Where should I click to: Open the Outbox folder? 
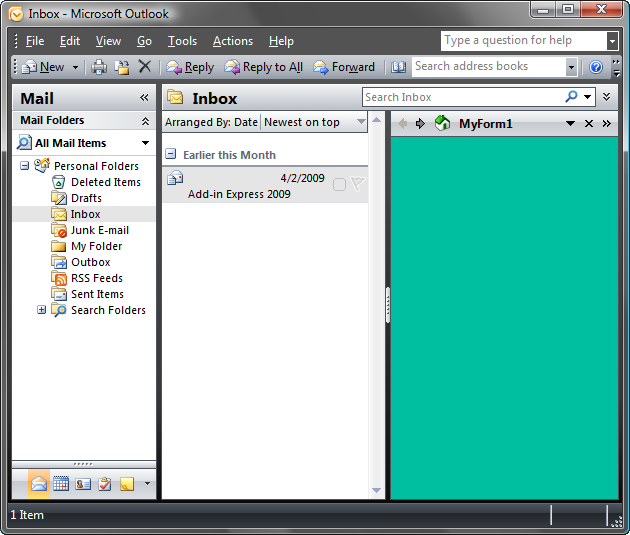click(x=90, y=262)
